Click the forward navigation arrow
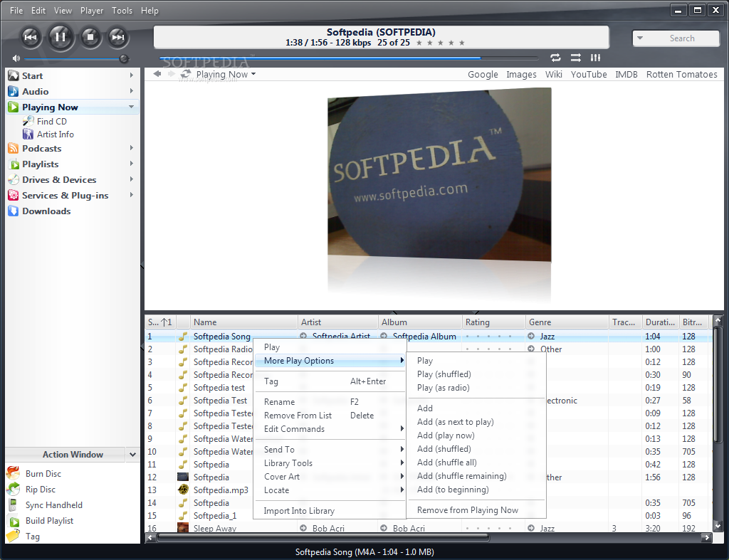729x560 pixels. [172, 74]
